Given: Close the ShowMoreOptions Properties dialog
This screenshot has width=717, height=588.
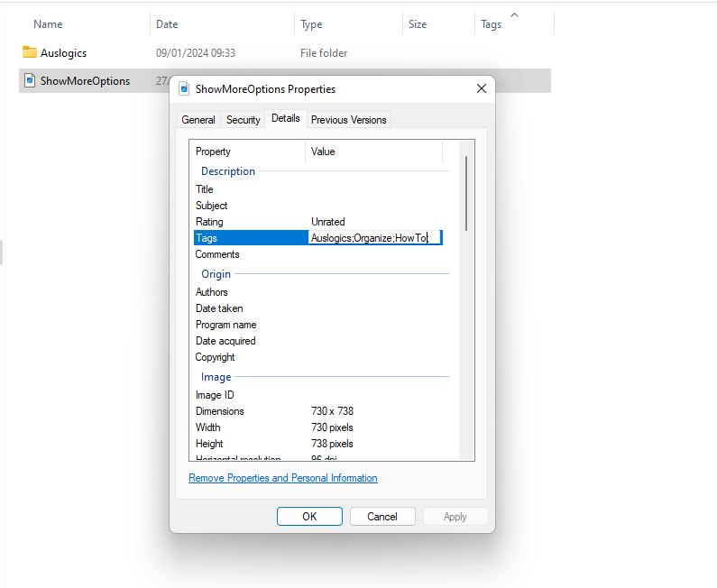Looking at the screenshot, I should (481, 89).
